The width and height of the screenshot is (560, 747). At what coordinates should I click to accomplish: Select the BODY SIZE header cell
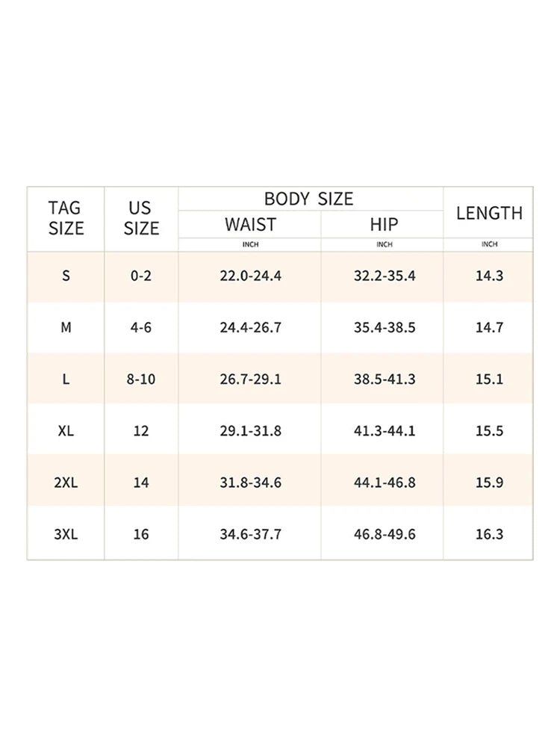309,199
